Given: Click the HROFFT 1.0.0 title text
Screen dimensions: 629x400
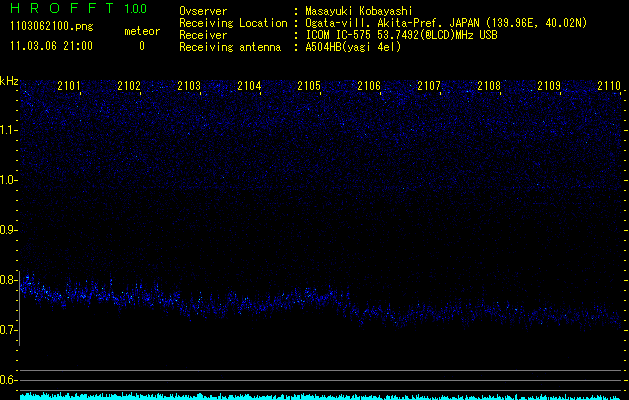Looking at the screenshot, I should [x=76, y=9].
